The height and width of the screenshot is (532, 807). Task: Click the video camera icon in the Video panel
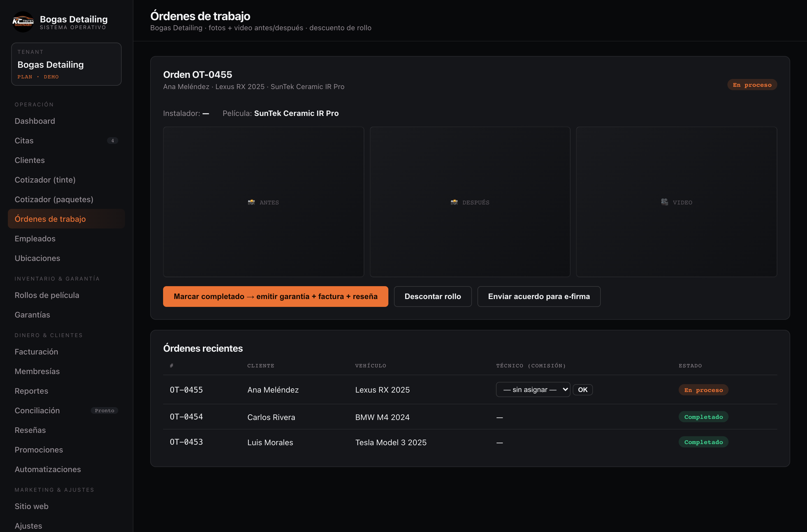tap(664, 202)
